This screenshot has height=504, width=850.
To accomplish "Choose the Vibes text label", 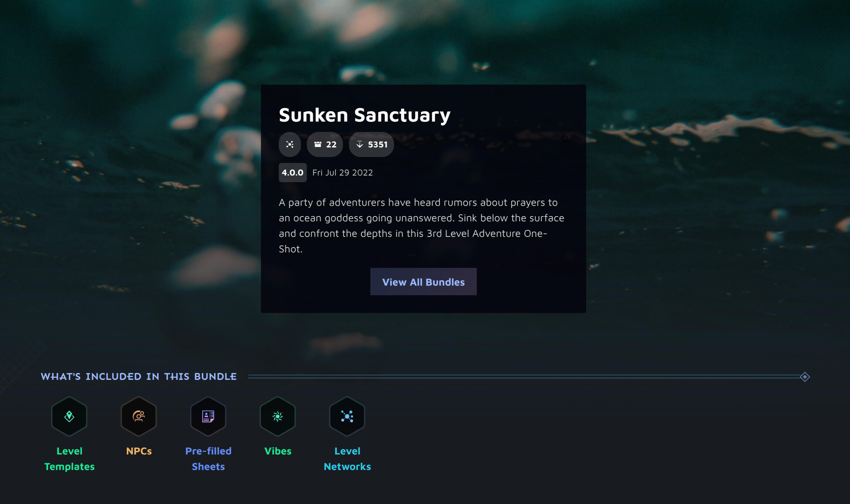I will point(278,451).
